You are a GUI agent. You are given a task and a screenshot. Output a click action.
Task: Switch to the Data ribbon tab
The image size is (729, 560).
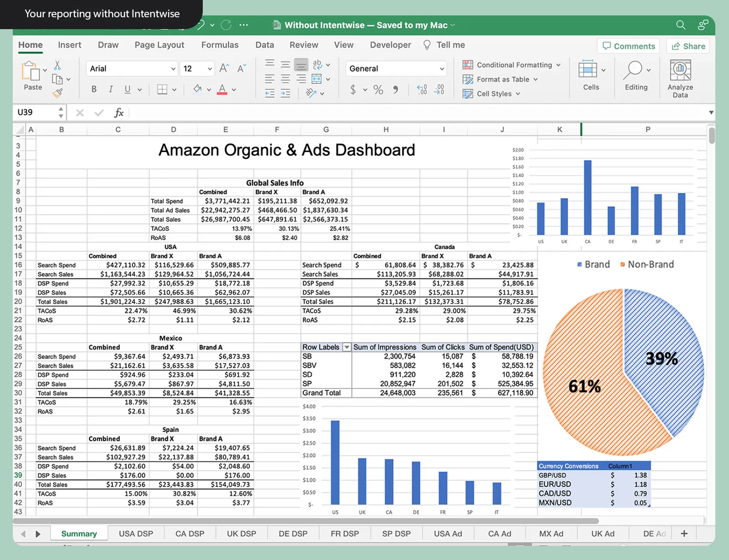coord(265,45)
